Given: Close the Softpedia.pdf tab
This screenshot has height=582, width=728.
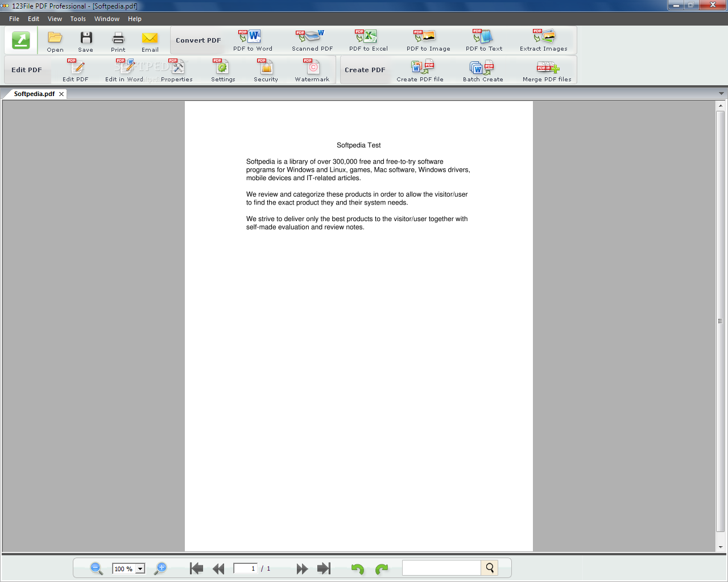Looking at the screenshot, I should click(x=61, y=94).
